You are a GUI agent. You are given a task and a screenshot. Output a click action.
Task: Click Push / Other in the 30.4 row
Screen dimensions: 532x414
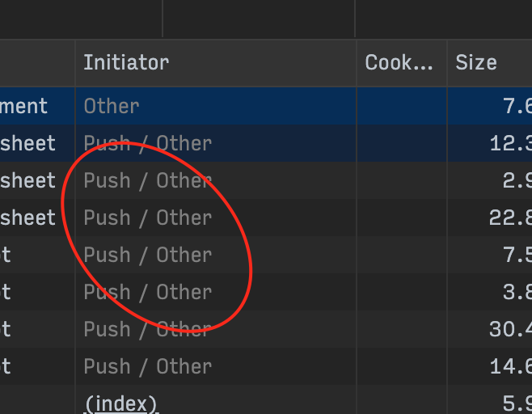click(x=148, y=330)
